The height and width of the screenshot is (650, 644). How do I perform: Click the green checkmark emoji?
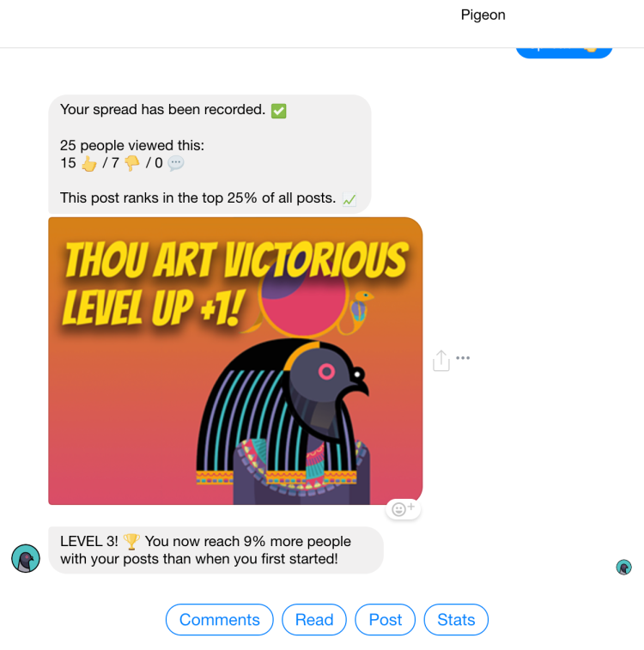pos(278,111)
